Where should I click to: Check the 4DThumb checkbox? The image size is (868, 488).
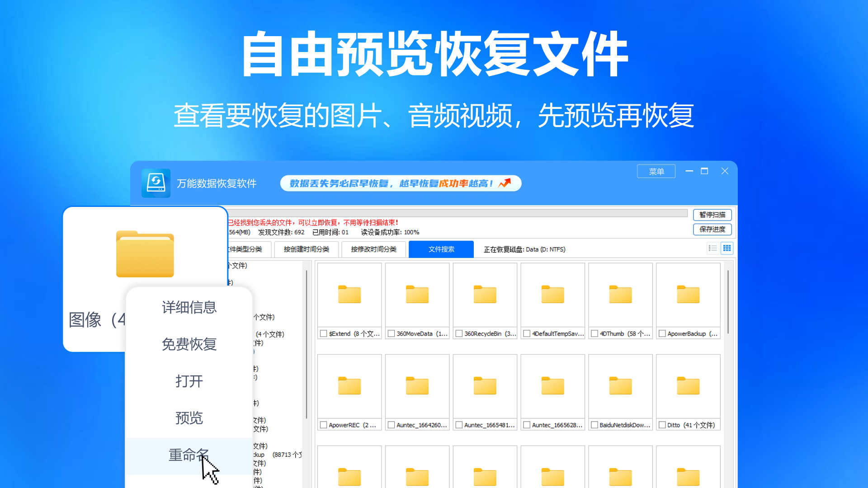595,333
